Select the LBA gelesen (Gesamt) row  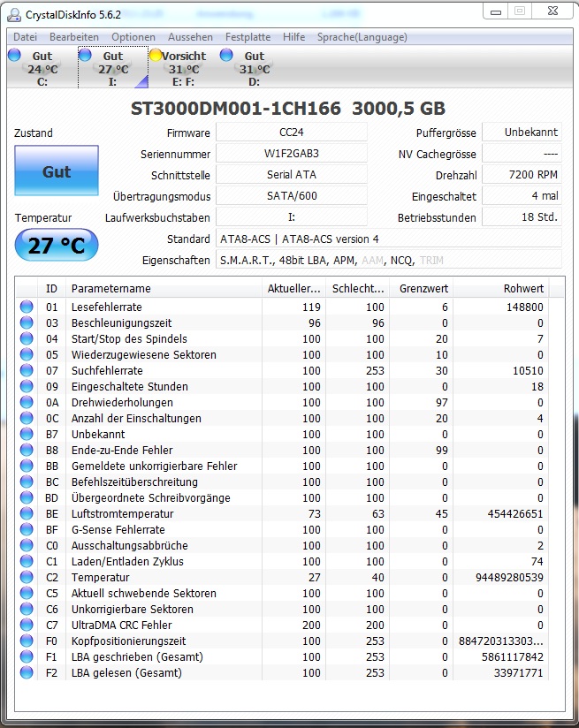pos(283,672)
